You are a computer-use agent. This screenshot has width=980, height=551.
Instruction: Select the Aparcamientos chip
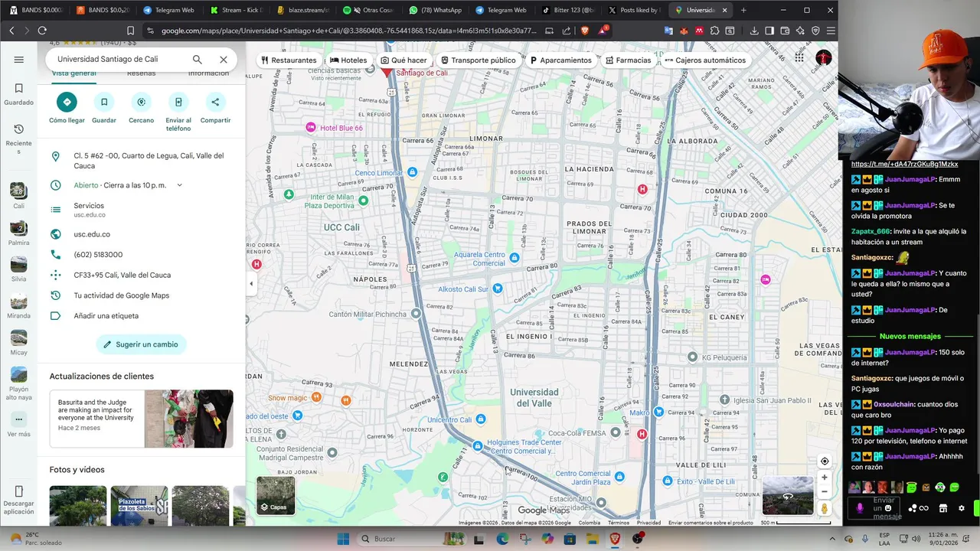(x=561, y=60)
